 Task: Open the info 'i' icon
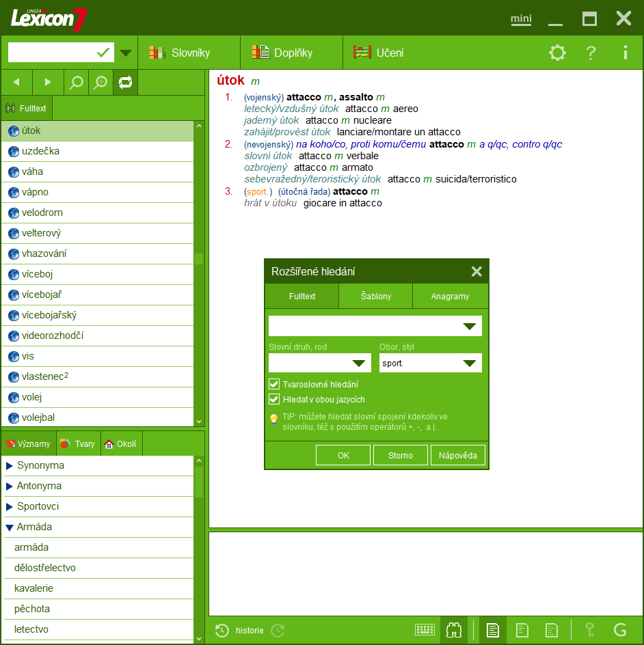pos(625,53)
